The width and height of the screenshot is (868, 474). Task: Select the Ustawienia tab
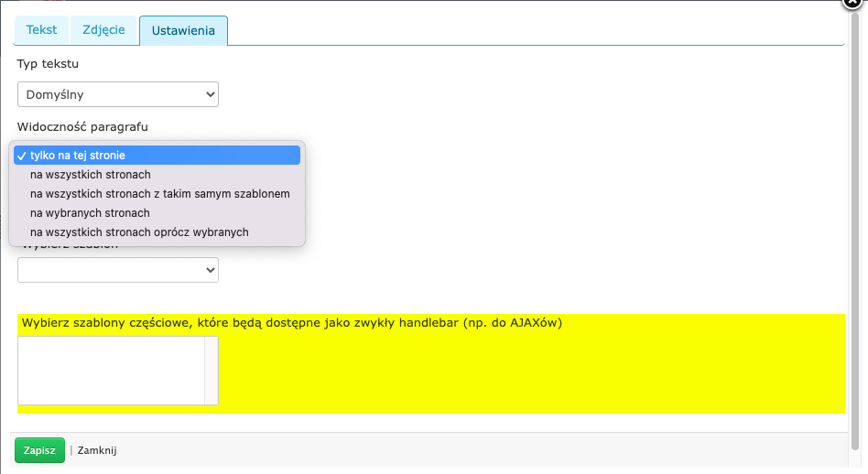click(183, 31)
